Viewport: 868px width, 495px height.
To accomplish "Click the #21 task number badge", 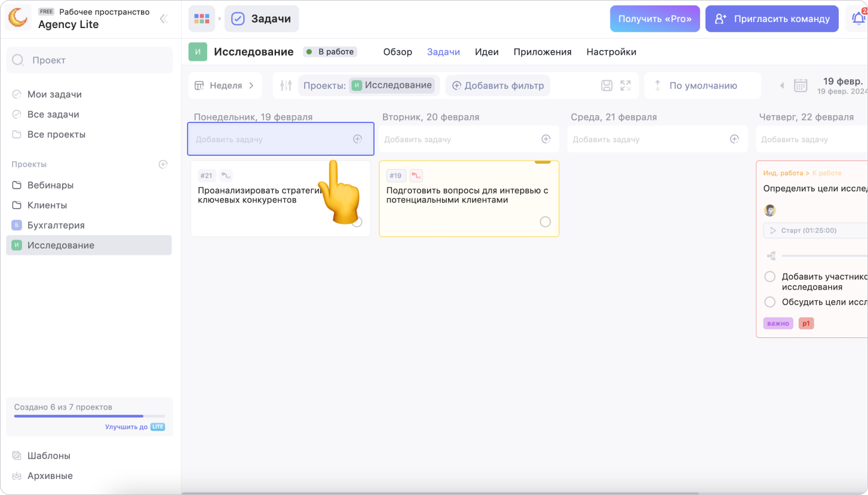I will pyautogui.click(x=207, y=176).
